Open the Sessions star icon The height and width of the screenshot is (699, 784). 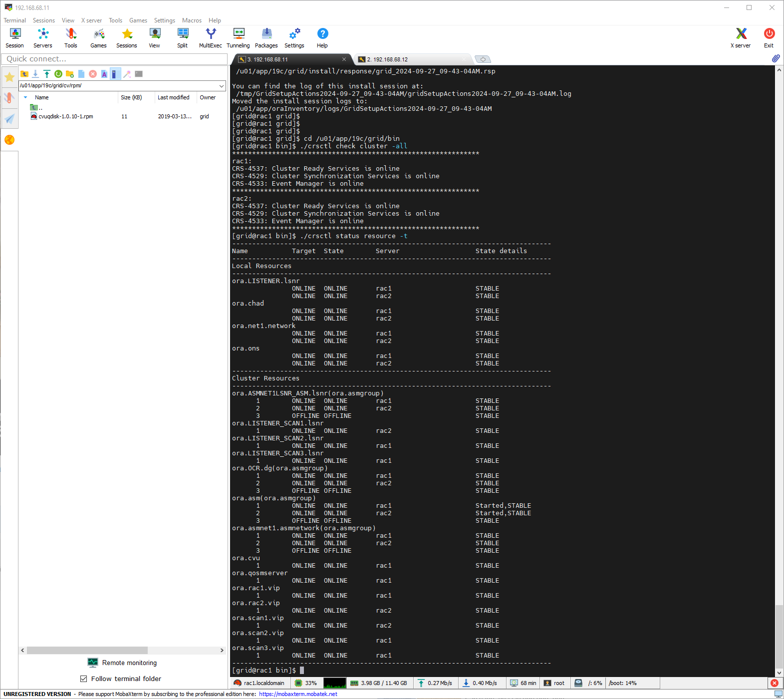coord(127,38)
